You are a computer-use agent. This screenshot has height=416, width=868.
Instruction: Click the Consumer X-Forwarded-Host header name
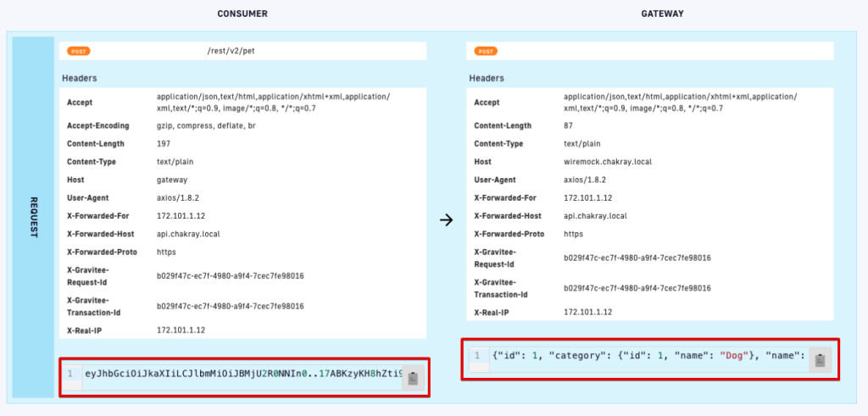pos(100,234)
